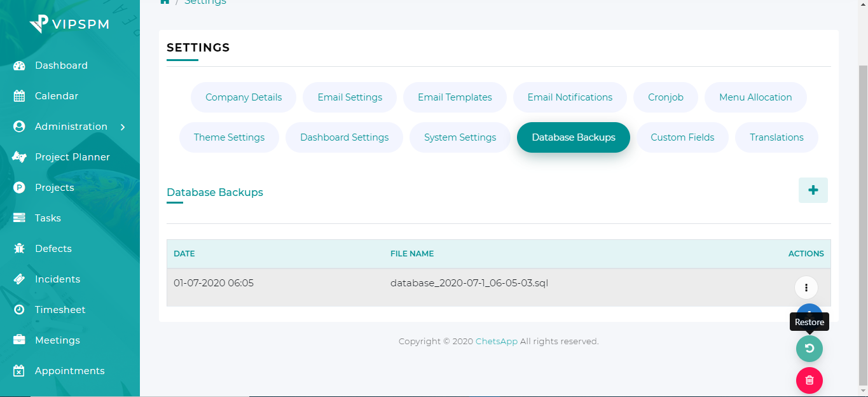Click the vertical page scrollbar
The image size is (868, 397).
click(x=864, y=191)
